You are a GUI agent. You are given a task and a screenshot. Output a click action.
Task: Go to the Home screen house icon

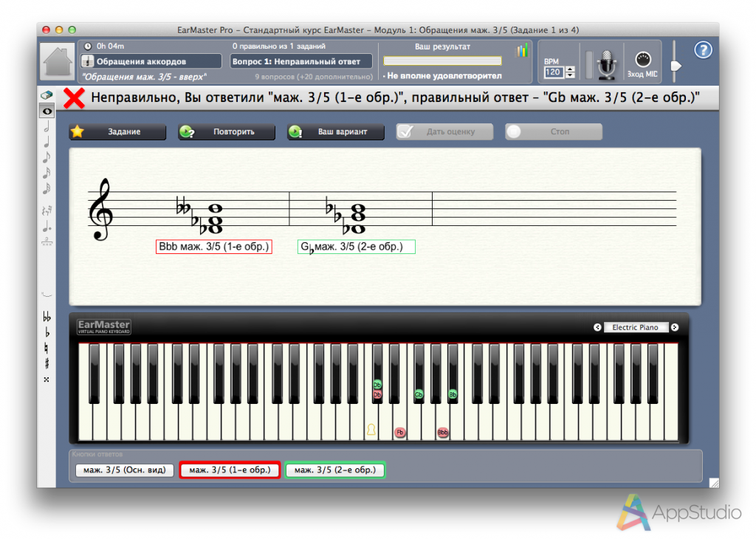[x=58, y=61]
